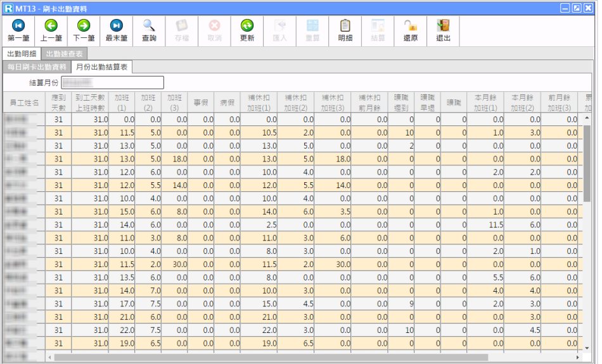This screenshot has width=602, height=364.
Task: Switch to 出勤明細 tab
Action: click(x=22, y=54)
